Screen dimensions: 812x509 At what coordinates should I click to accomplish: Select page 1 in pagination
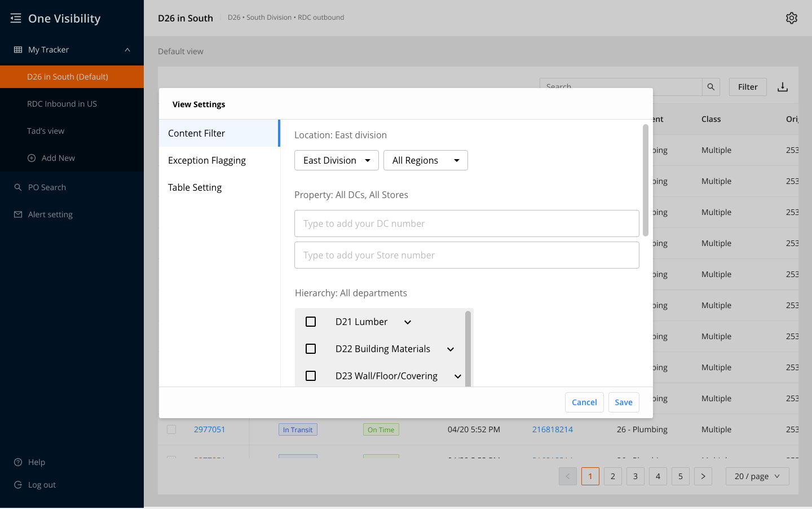point(590,476)
